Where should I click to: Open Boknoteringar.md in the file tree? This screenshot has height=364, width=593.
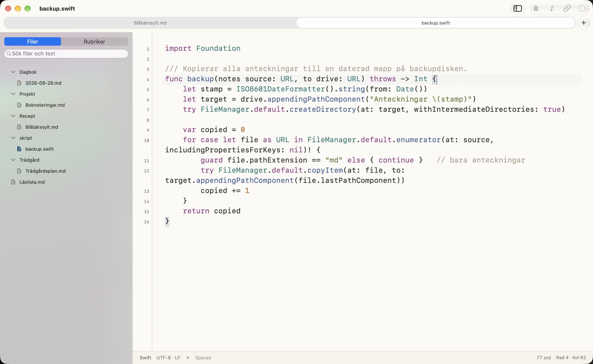(45, 105)
